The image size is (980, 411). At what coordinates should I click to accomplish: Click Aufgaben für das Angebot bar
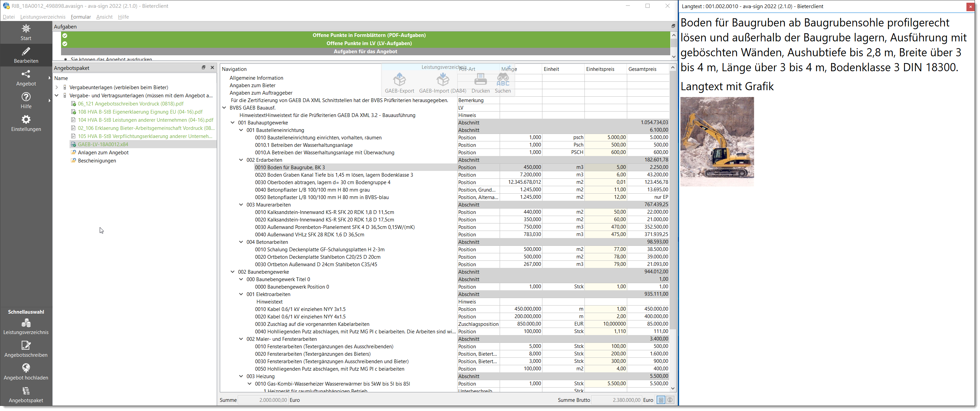tap(365, 51)
